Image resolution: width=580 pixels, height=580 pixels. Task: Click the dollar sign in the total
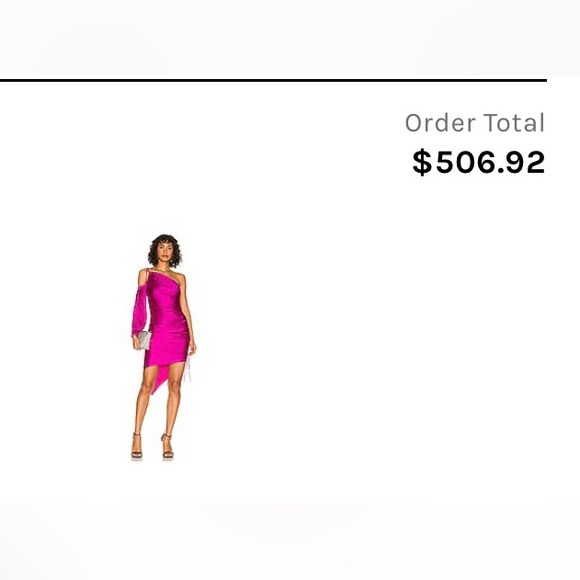coord(422,162)
